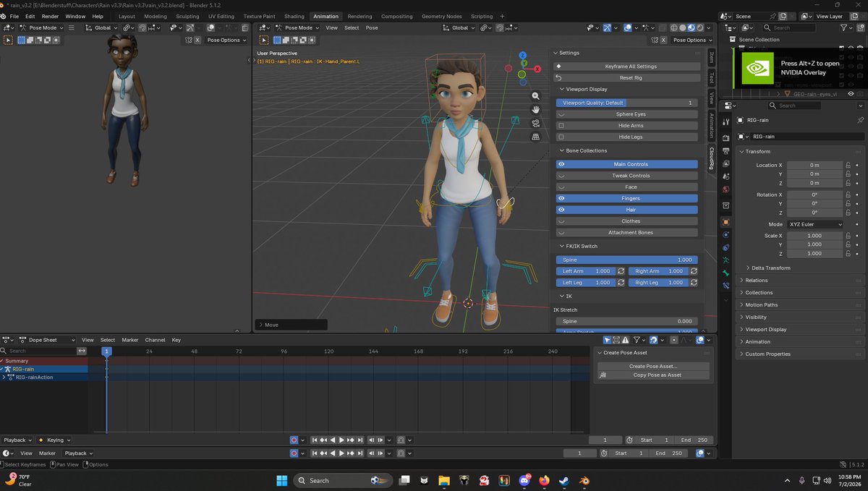Switch perspective/orthographic with the grid gizmo

(535, 137)
